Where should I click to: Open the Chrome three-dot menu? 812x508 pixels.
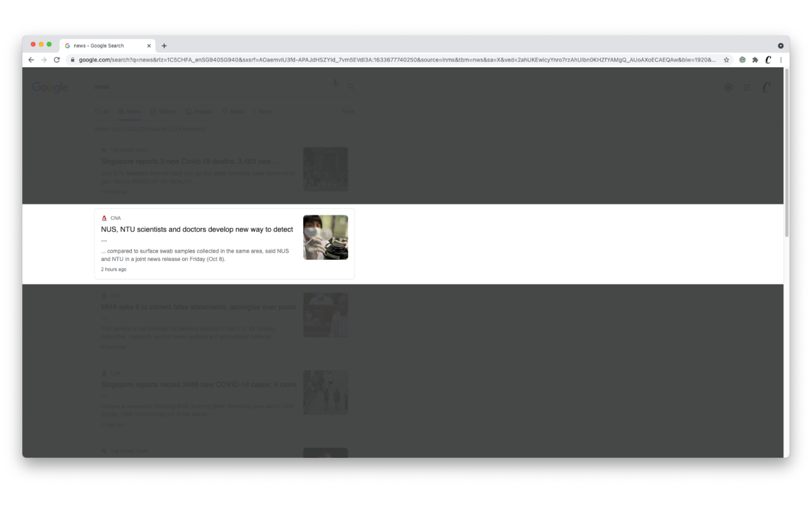(x=781, y=60)
